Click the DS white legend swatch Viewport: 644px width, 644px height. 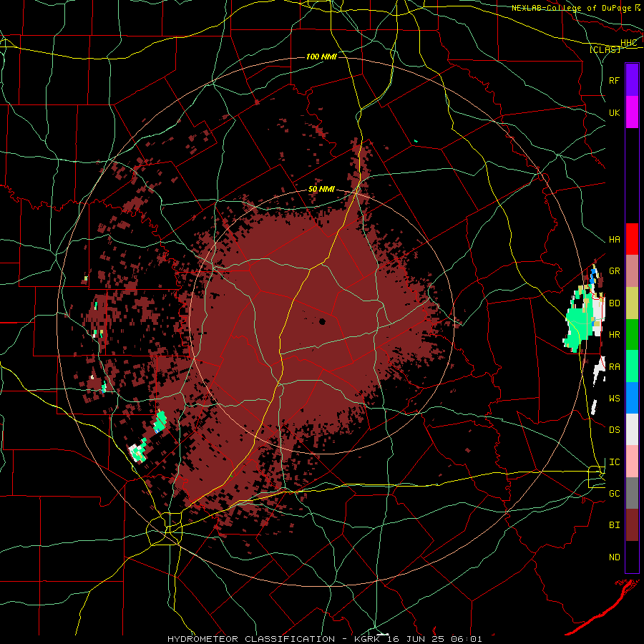click(x=632, y=429)
